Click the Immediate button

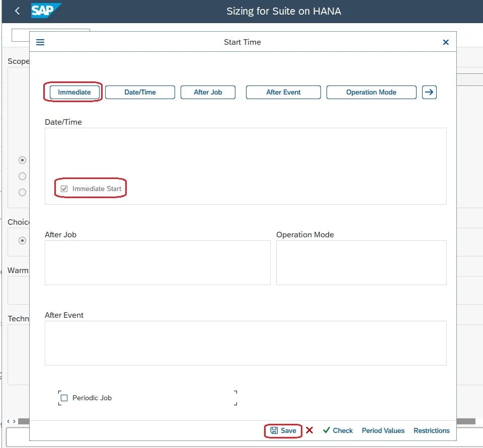tap(74, 92)
